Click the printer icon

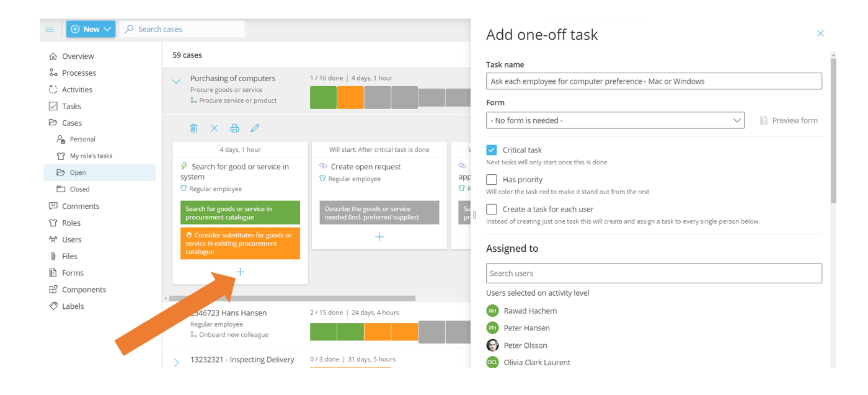[234, 128]
